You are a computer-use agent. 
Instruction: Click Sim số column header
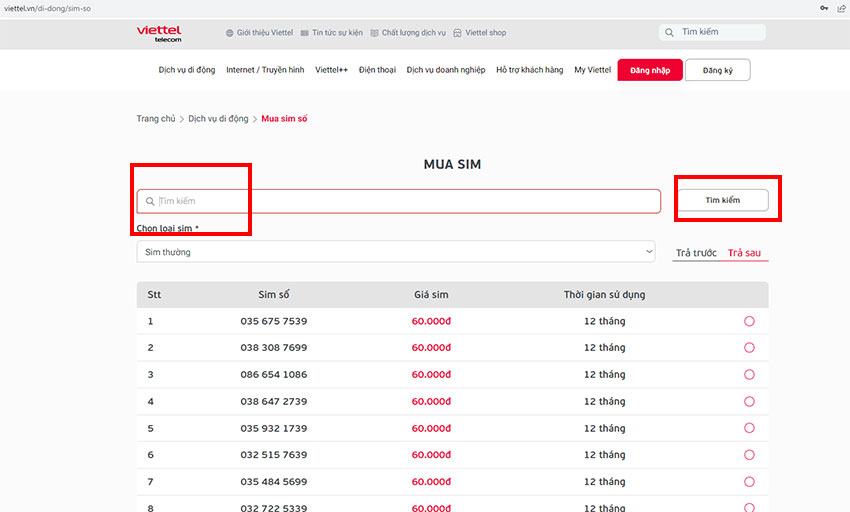pyautogui.click(x=274, y=295)
